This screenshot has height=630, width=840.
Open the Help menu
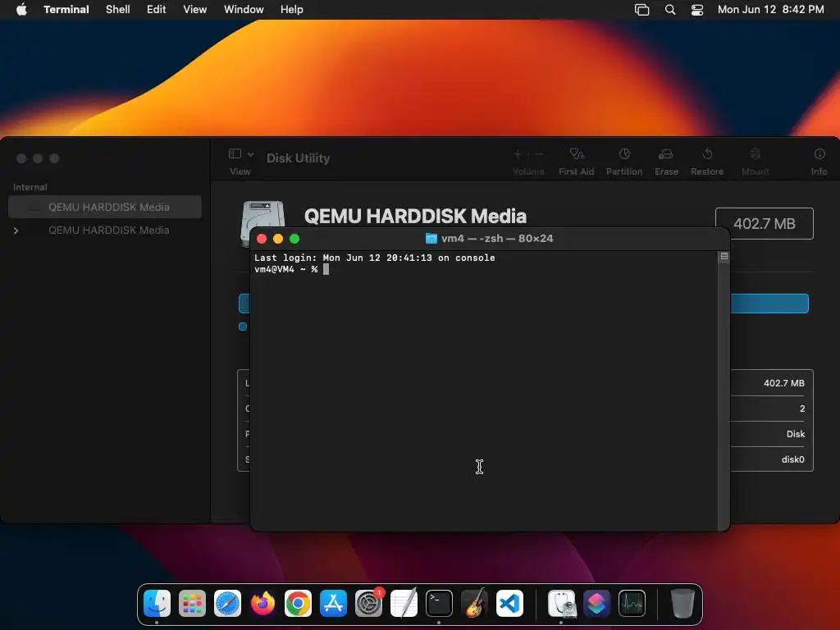coord(292,9)
